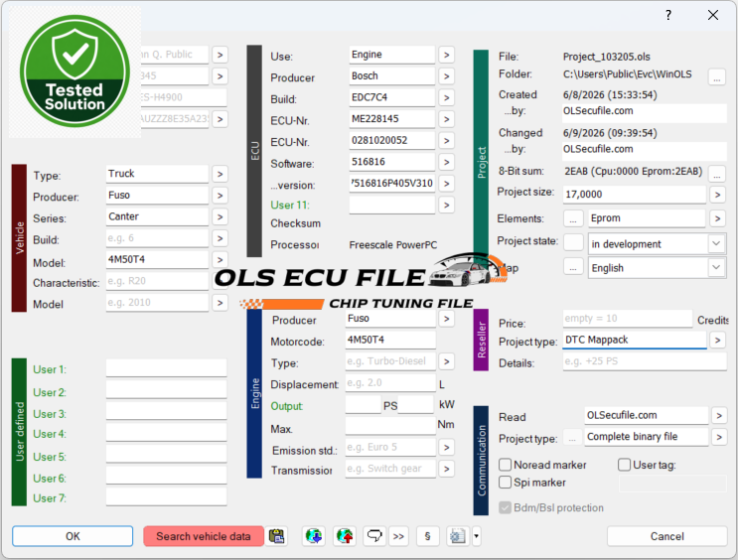Click arrow next to engine Producer Fuso
Image resolution: width=738 pixels, height=560 pixels.
pos(447,319)
